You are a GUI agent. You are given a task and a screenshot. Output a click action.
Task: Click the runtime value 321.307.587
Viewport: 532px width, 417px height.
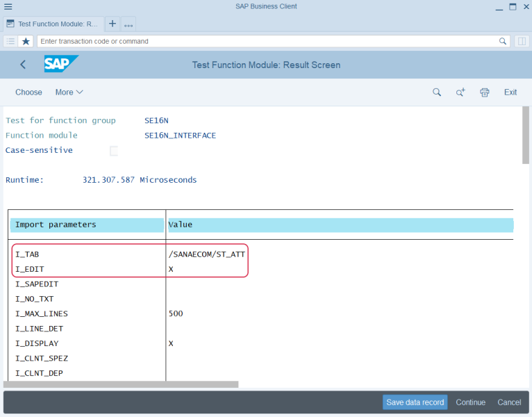[x=108, y=180]
